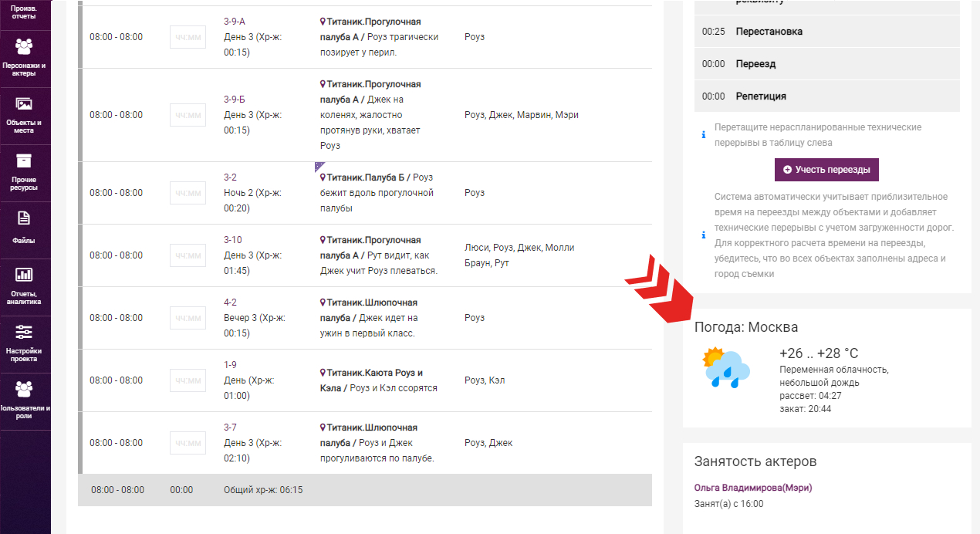Focus time field in scene 3-7 row

point(188,443)
